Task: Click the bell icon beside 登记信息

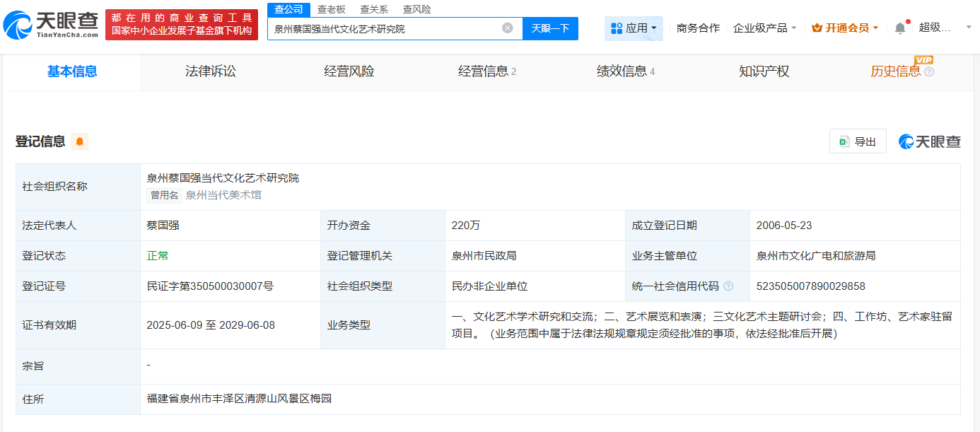Action: coord(79,141)
